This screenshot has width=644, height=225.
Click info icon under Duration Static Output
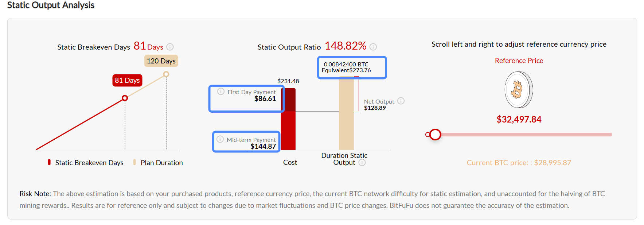click(x=362, y=163)
